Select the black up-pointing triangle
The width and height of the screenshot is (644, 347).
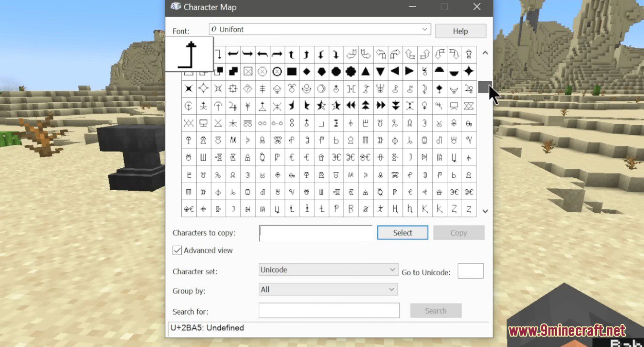click(x=366, y=71)
